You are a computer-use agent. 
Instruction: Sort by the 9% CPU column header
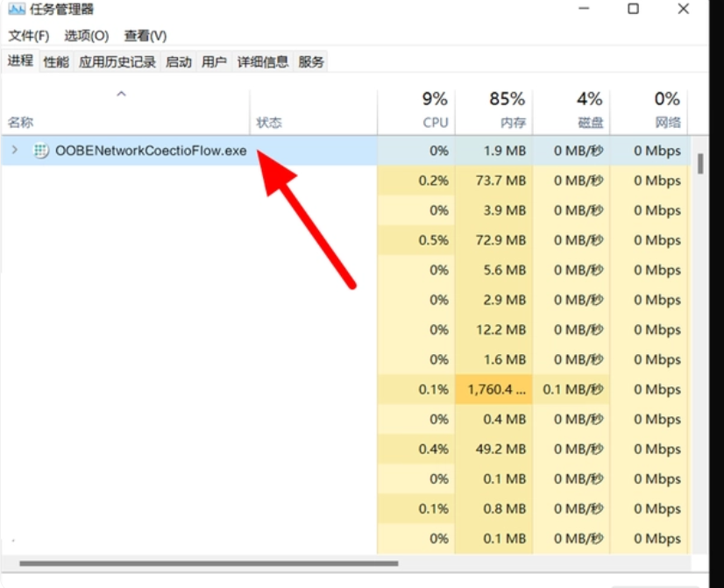[x=416, y=112]
